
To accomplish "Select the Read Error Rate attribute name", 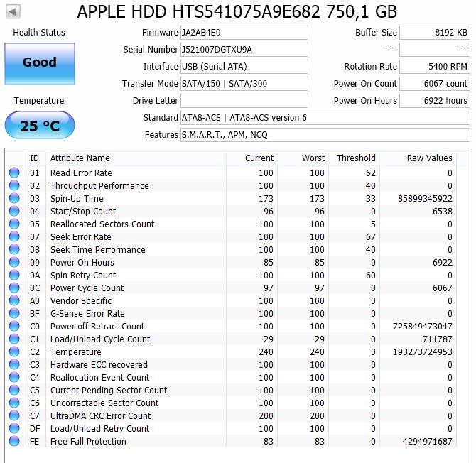I will [81, 173].
